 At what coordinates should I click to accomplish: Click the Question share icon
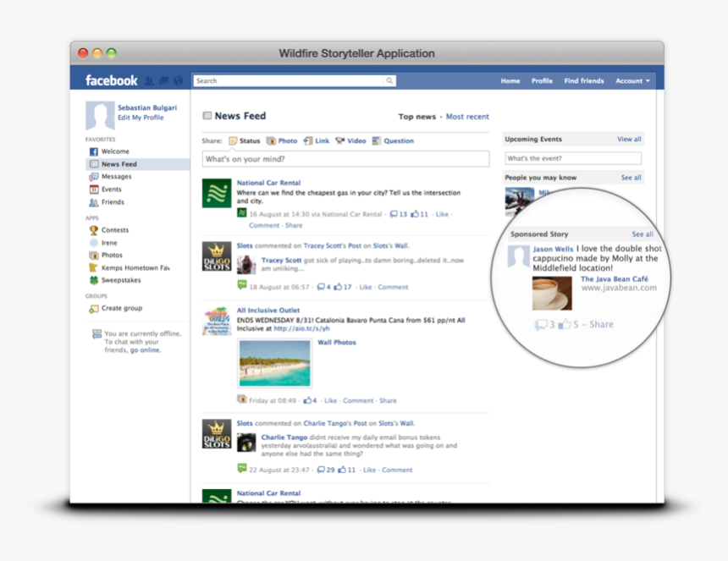377,141
